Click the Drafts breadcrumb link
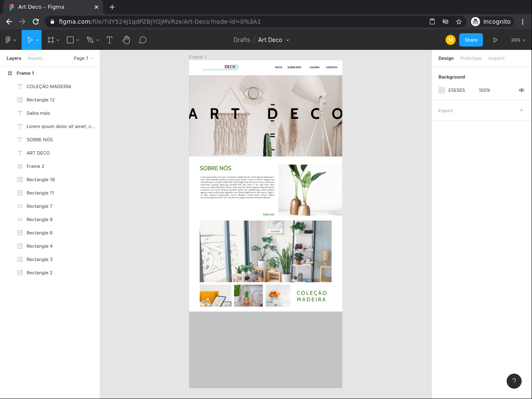The height and width of the screenshot is (399, 532). point(242,40)
